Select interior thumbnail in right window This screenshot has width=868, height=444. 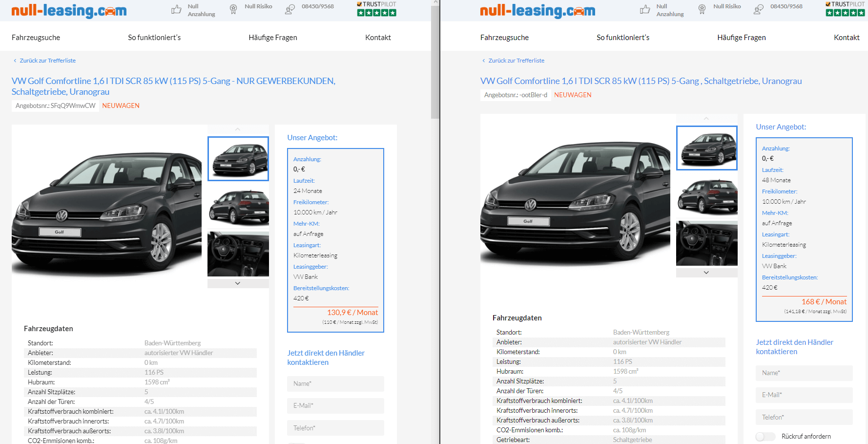tap(707, 243)
